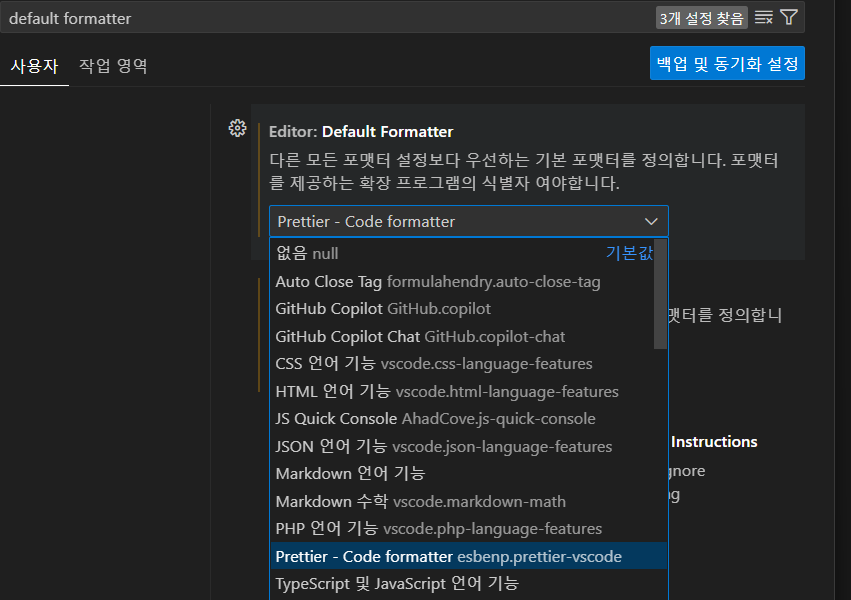Select PHP 언어 기능 option

(469, 528)
